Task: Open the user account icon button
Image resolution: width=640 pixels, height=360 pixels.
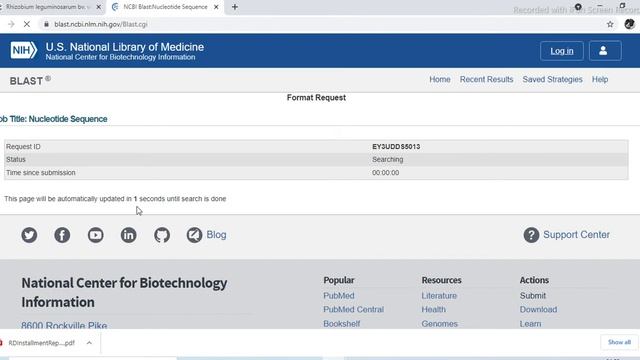Action: coord(605,51)
